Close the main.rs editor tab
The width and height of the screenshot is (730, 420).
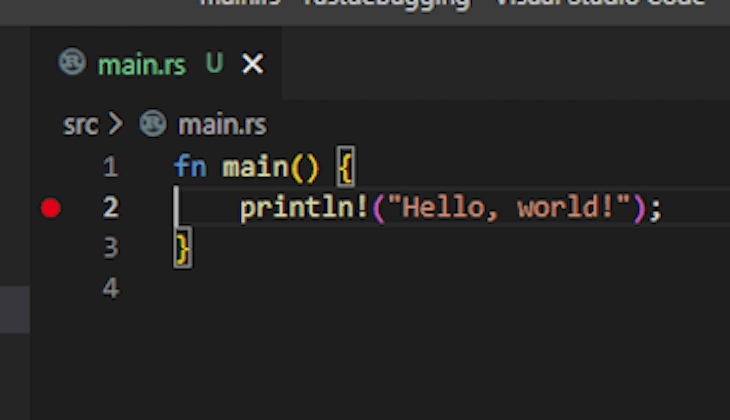tap(253, 65)
